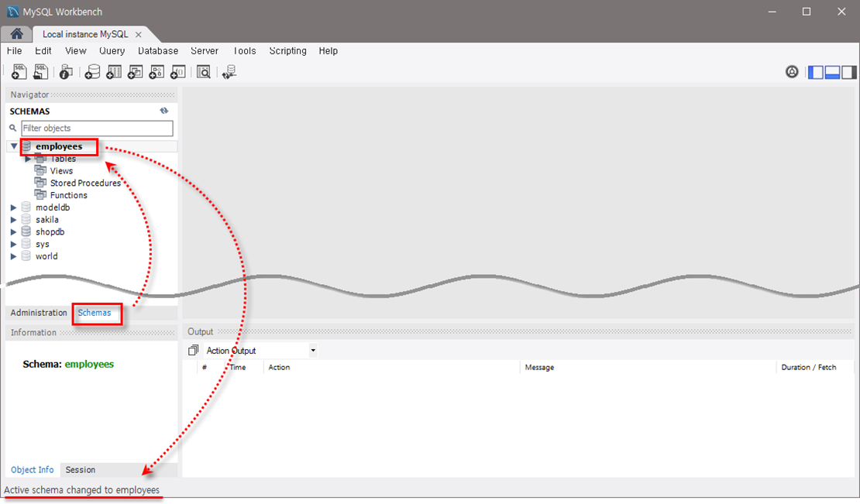Expand the sakila schema
This screenshot has width=860, height=504.
tap(14, 220)
